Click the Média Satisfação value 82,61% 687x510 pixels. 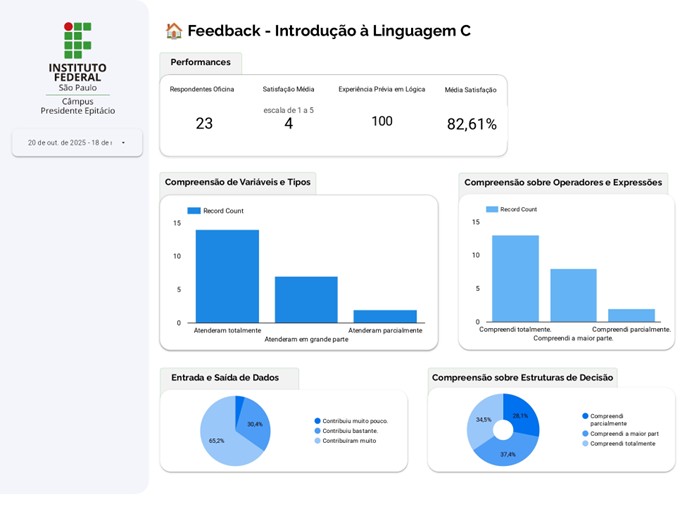tap(471, 125)
